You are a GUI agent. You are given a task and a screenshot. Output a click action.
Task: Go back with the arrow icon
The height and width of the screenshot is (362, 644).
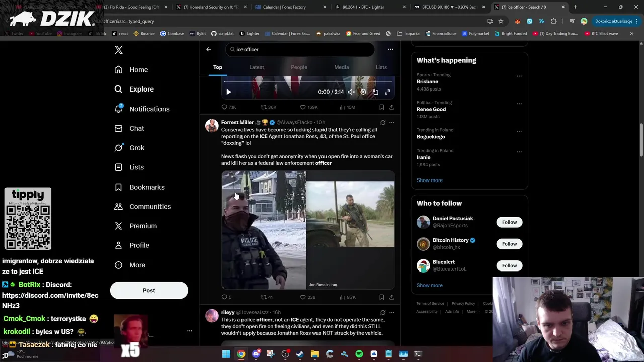click(x=209, y=49)
